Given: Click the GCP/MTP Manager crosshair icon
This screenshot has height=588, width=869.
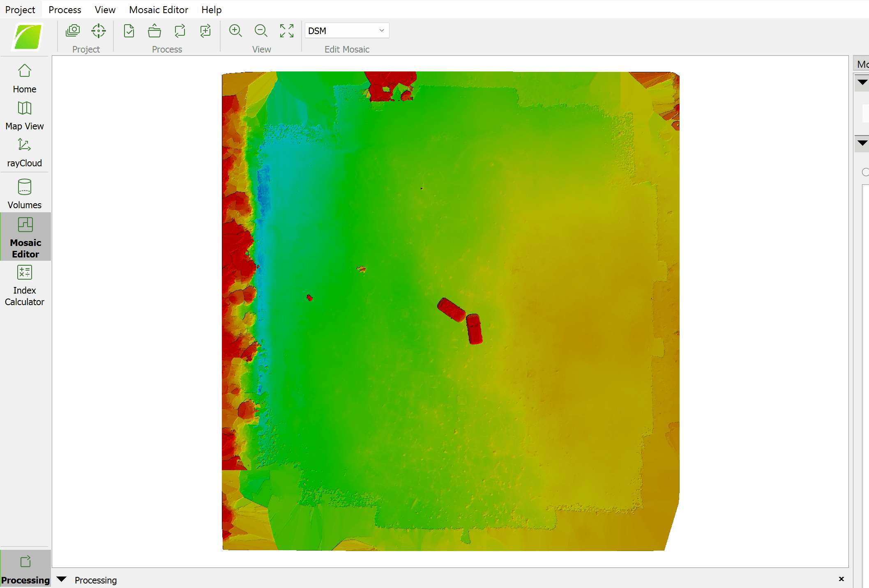Looking at the screenshot, I should (99, 31).
